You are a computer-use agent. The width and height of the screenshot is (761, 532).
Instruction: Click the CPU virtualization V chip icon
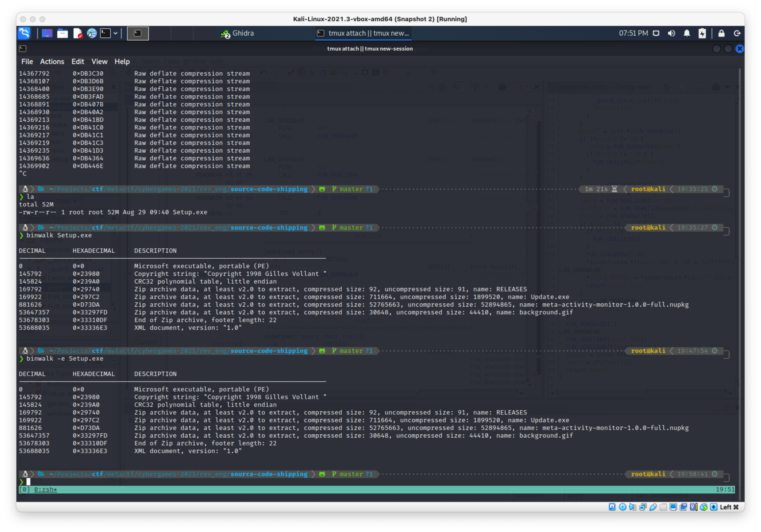[x=693, y=507]
